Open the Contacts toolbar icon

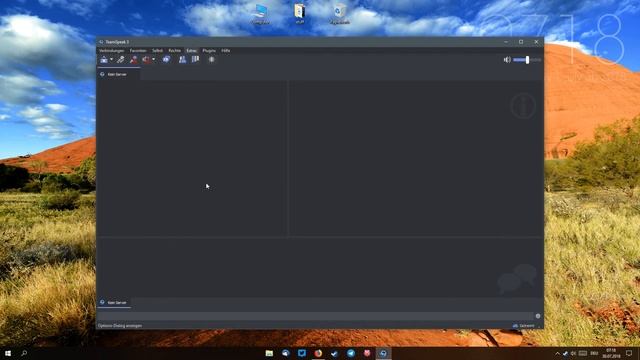tap(182, 60)
